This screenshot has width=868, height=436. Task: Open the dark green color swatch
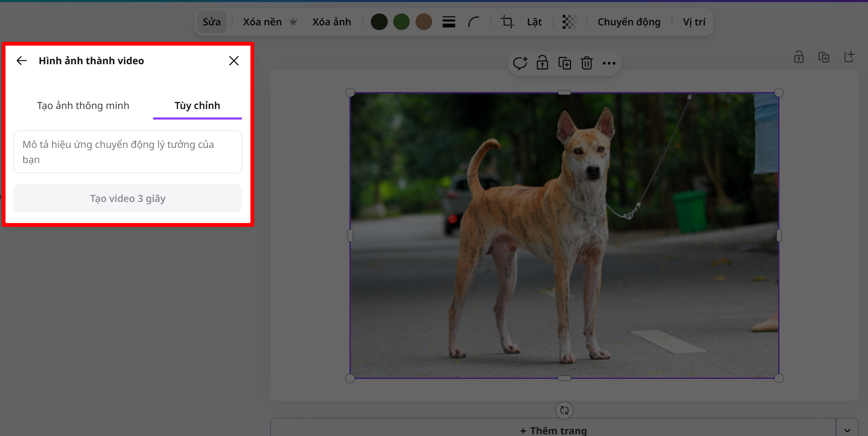[x=379, y=22]
